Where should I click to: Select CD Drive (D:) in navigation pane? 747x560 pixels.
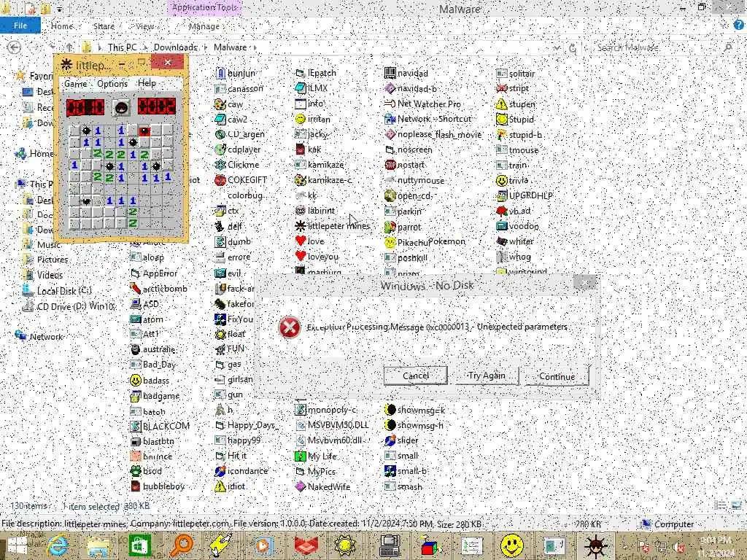[69, 306]
